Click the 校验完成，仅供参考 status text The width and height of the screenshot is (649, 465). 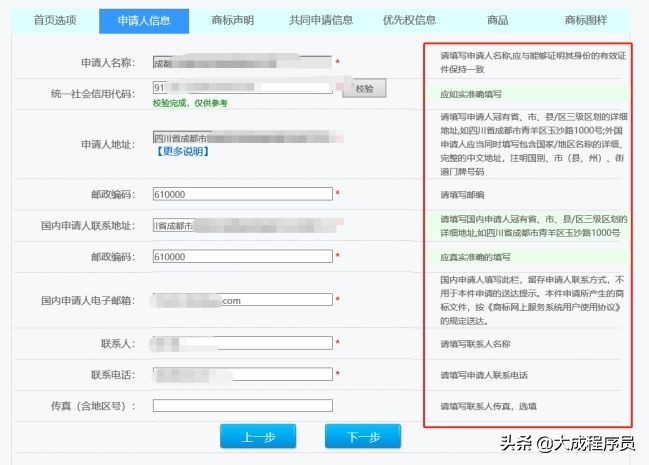(190, 103)
